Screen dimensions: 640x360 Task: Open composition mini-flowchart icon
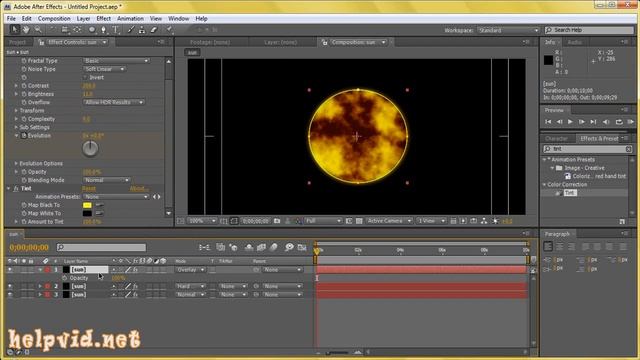click(x=204, y=247)
